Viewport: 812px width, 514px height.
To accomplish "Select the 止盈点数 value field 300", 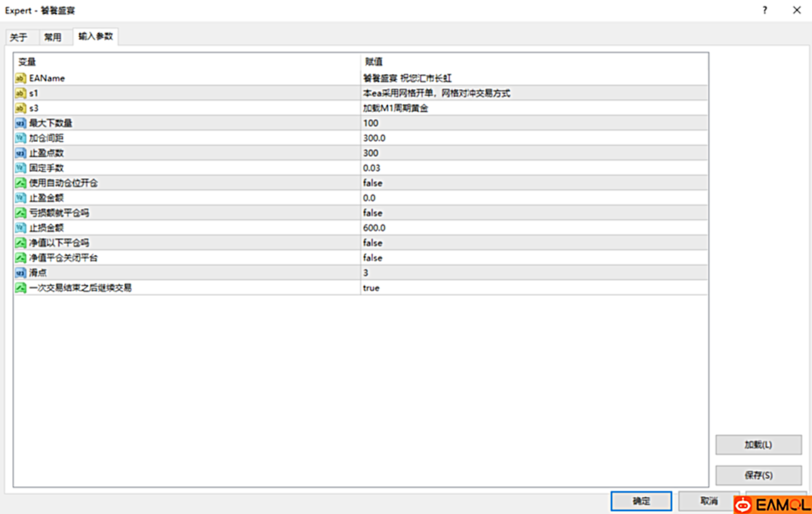I will pyautogui.click(x=371, y=153).
